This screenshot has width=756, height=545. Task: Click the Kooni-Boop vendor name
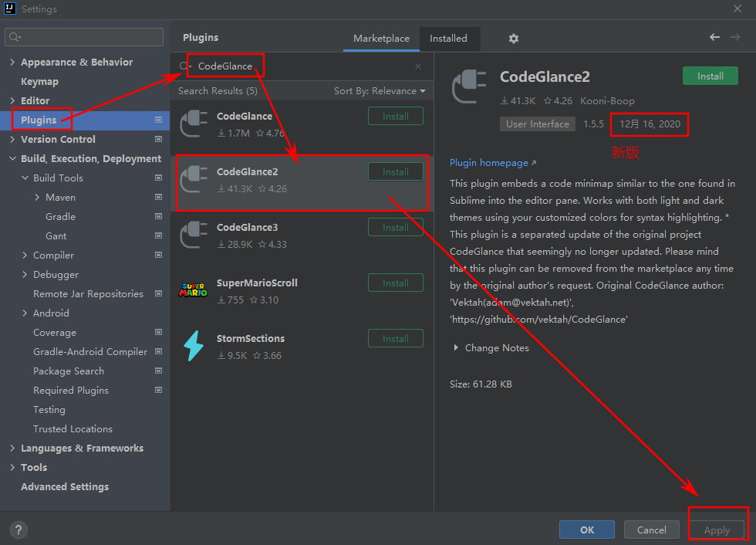coord(607,101)
